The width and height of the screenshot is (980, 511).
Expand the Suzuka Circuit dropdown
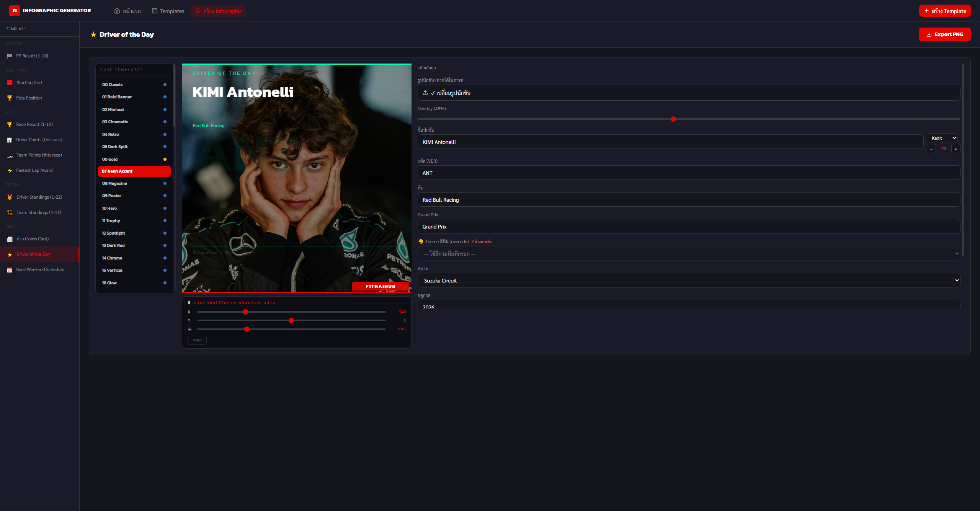(688, 281)
